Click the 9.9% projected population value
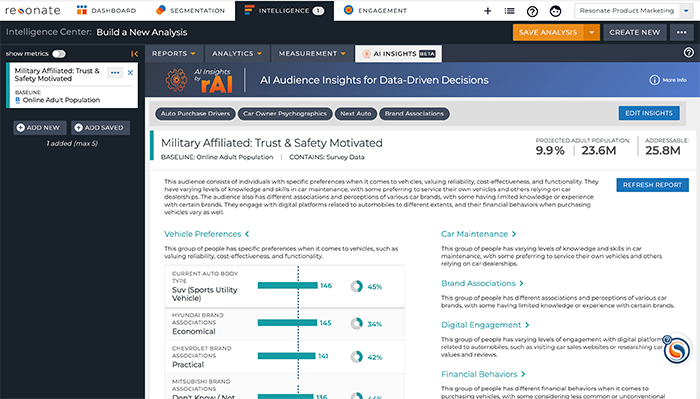700x399 pixels. tap(550, 151)
